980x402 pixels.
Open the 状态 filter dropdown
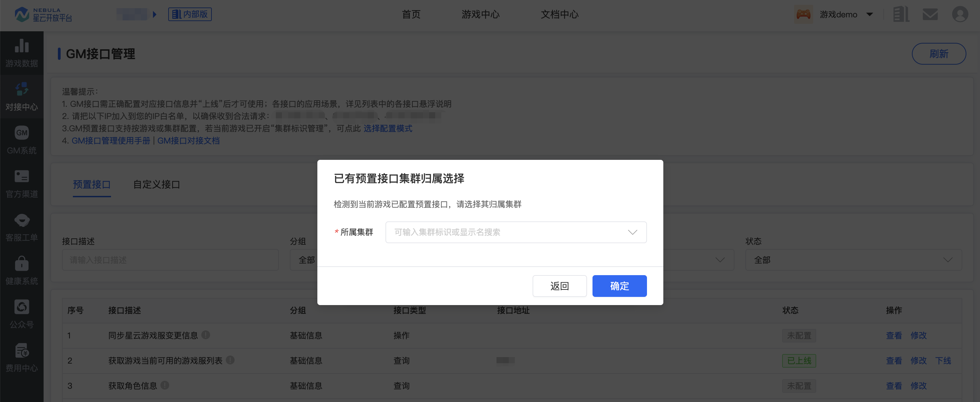tap(853, 260)
